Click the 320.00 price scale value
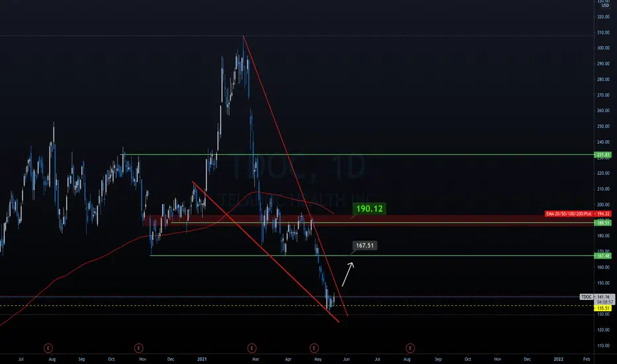Viewport: 617px width, 364px height. [x=603, y=17]
